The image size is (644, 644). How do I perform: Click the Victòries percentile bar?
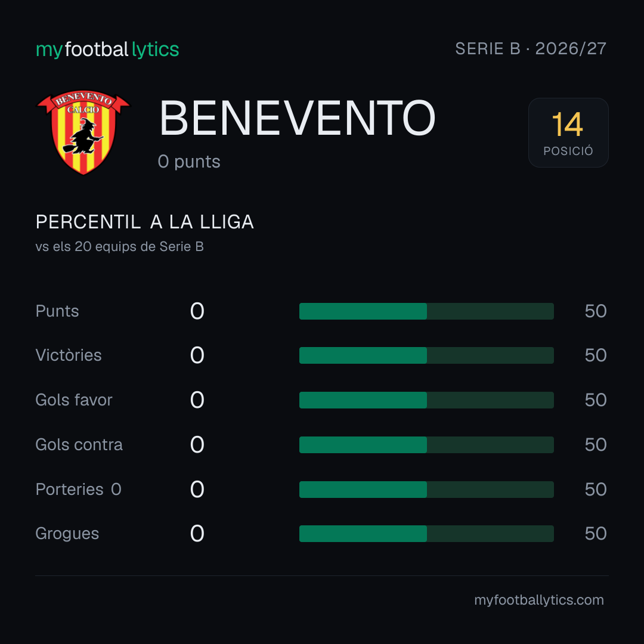click(426, 355)
